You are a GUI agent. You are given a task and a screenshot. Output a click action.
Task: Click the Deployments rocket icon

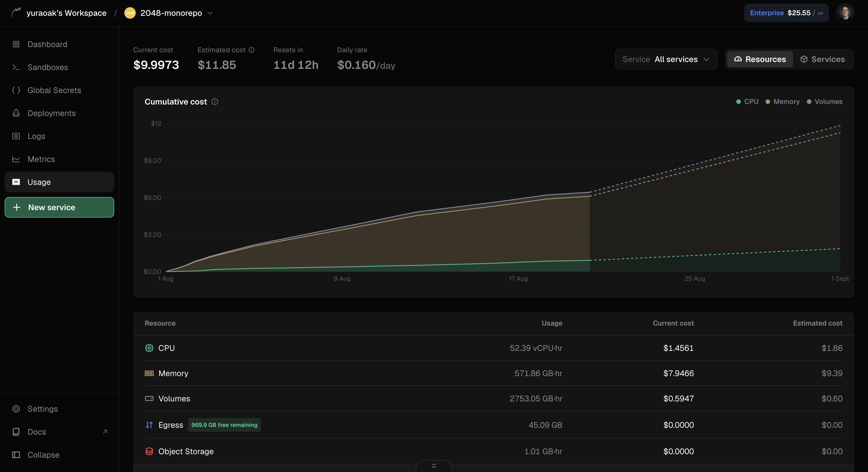tap(16, 113)
